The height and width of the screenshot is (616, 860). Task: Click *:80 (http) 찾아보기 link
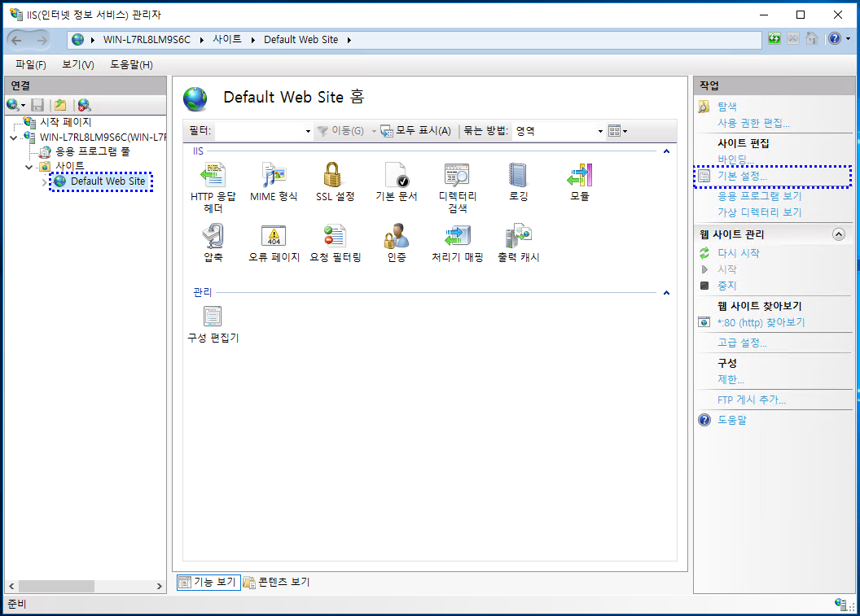[x=761, y=322]
